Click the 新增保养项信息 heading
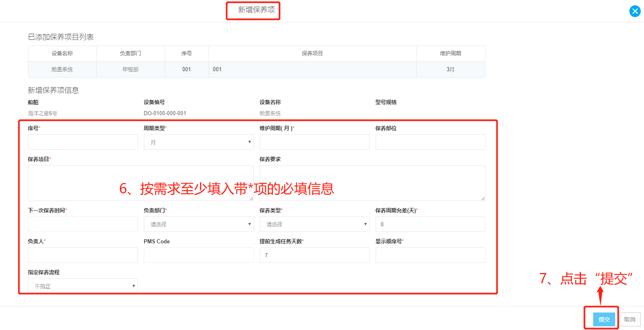The width and height of the screenshot is (644, 330). tap(53, 90)
